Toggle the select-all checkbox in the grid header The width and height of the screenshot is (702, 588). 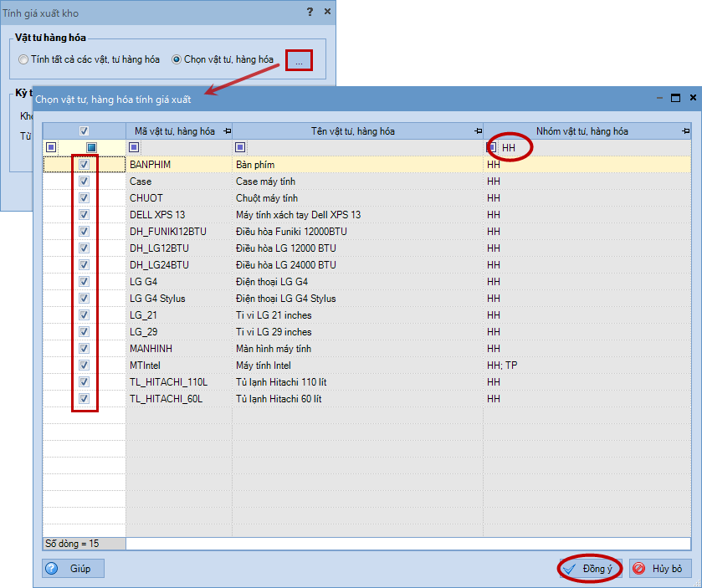click(84, 131)
